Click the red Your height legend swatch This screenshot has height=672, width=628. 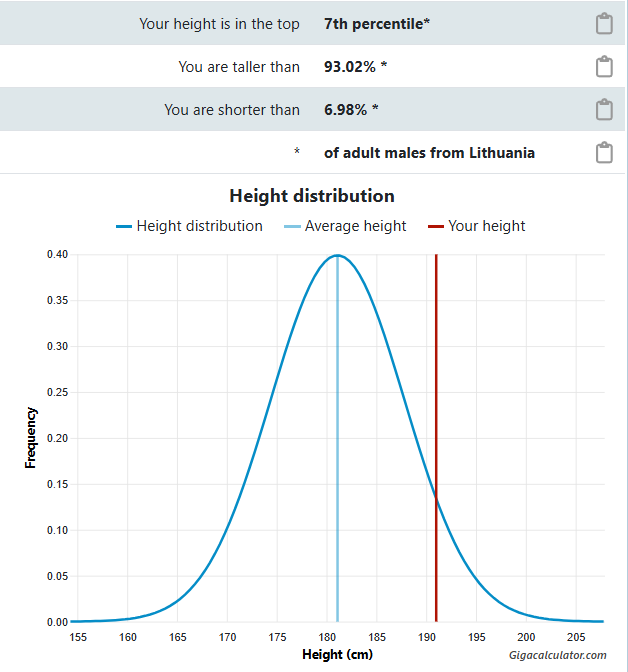(x=436, y=226)
